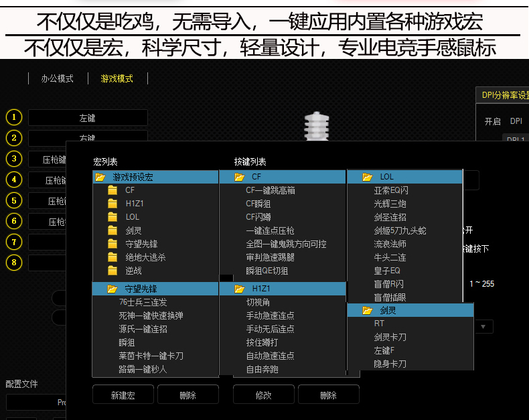The image size is (529, 420).
Task: Switch to 游戏模式 tab
Action: 117,78
